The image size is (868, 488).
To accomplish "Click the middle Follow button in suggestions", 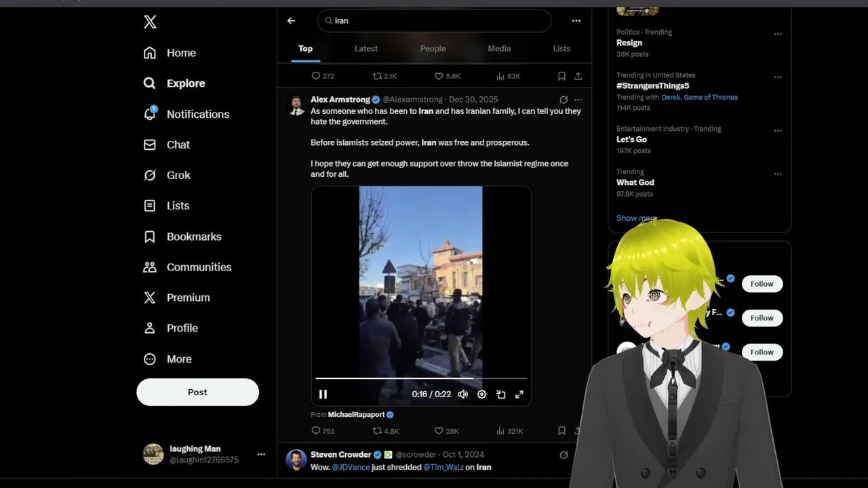I will click(762, 318).
